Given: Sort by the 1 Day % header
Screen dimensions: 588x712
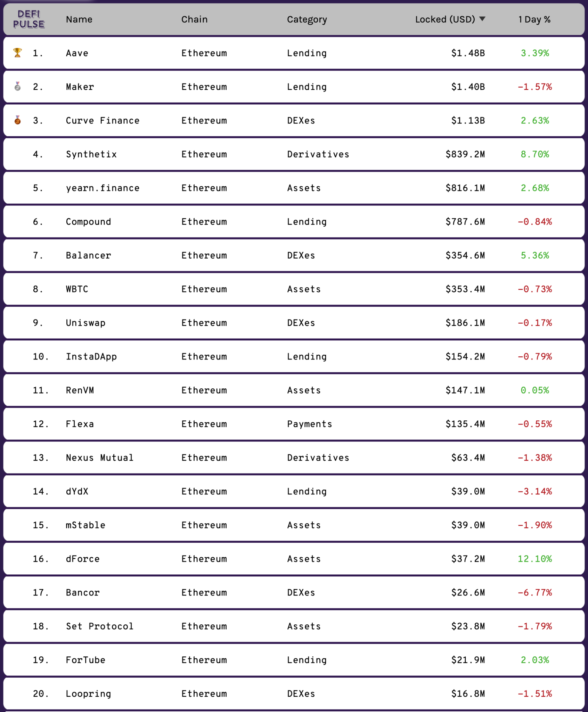Looking at the screenshot, I should (x=534, y=19).
